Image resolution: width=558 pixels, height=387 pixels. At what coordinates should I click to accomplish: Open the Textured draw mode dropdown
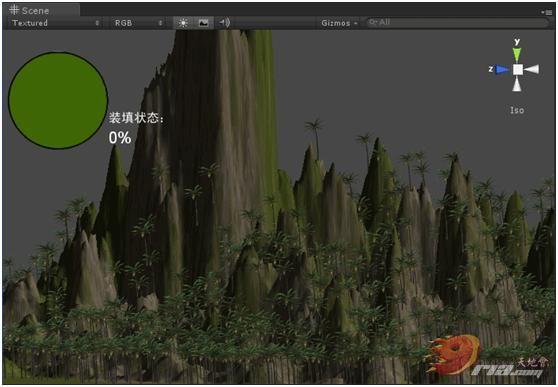pyautogui.click(x=56, y=23)
